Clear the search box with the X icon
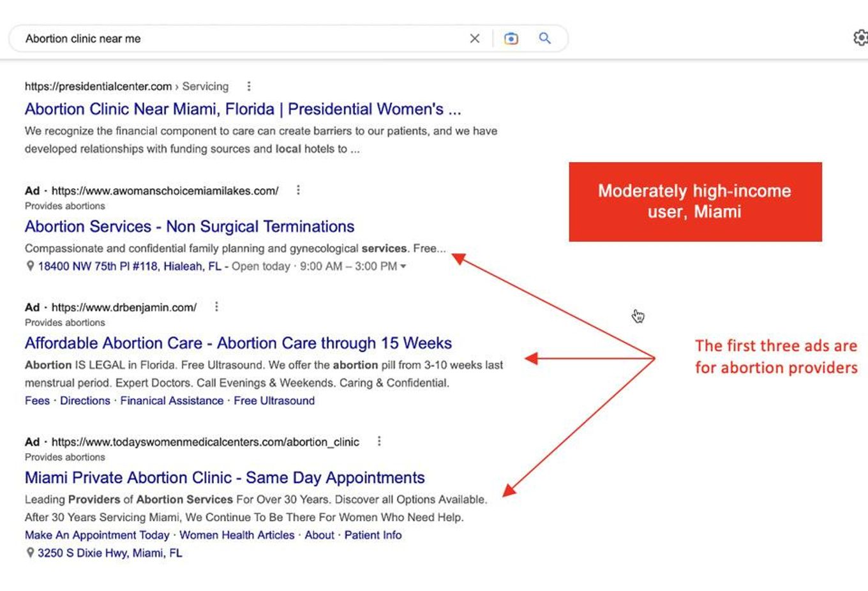Viewport: 868px width, 591px height. click(475, 38)
